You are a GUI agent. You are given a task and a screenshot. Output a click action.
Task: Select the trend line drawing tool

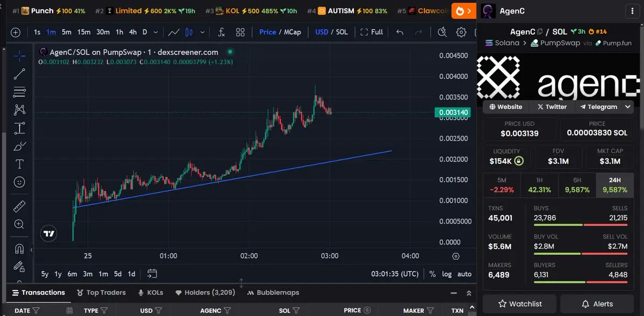tap(19, 74)
